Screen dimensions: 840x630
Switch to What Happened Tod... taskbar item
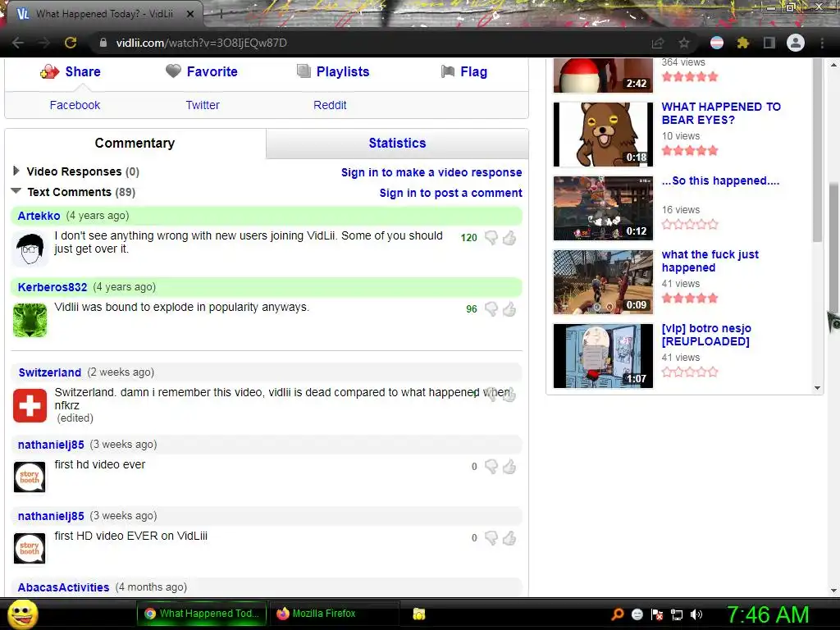(x=203, y=614)
